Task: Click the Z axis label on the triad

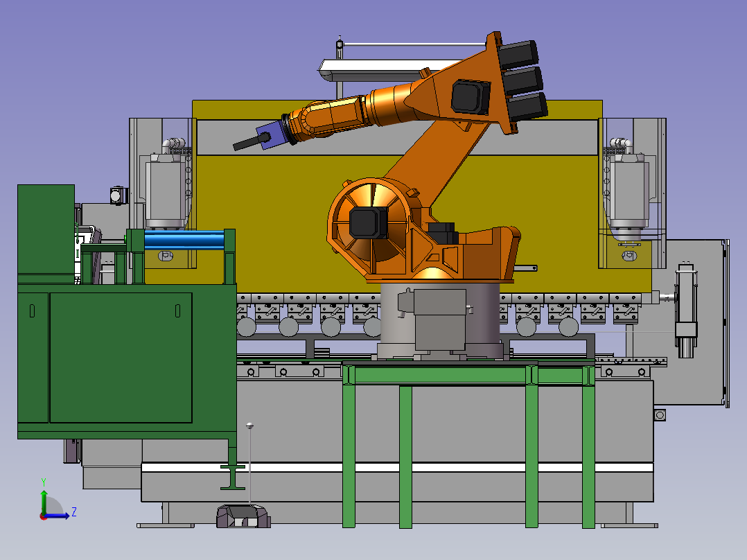Action: coord(74,512)
